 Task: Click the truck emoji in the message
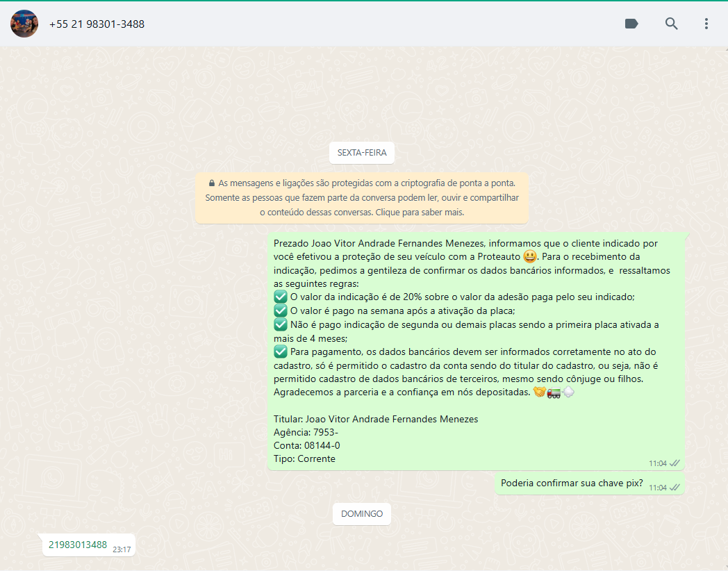554,392
